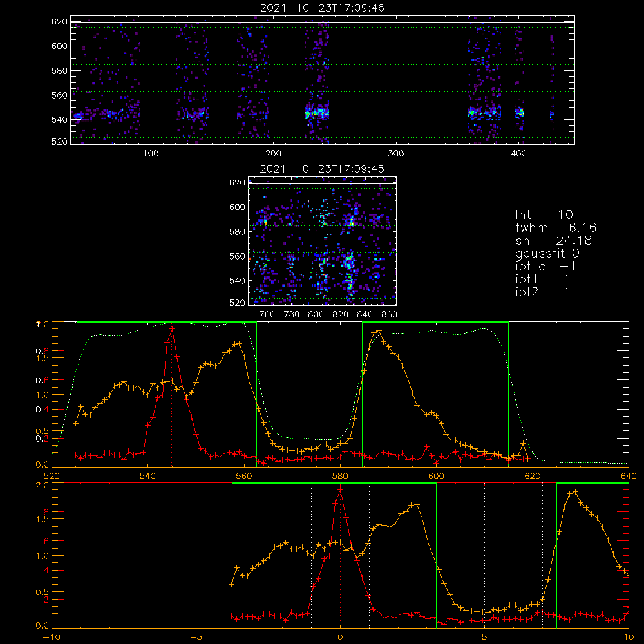This screenshot has width=644, height=644.
Task: Select the 'sn 24.18' readout text
Action: [x=554, y=240]
